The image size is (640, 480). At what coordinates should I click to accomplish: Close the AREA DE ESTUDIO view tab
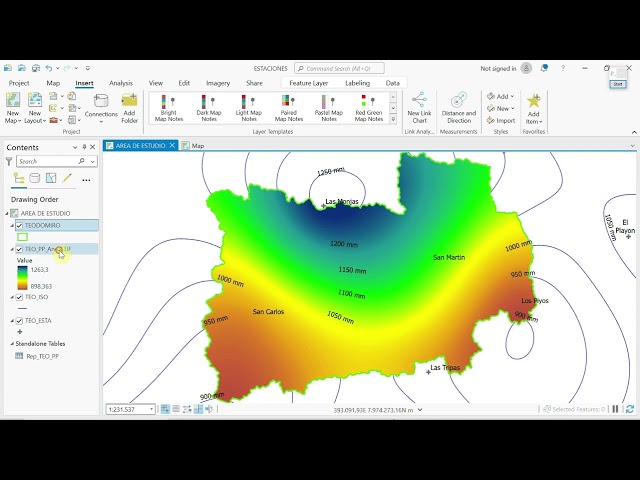(x=172, y=145)
